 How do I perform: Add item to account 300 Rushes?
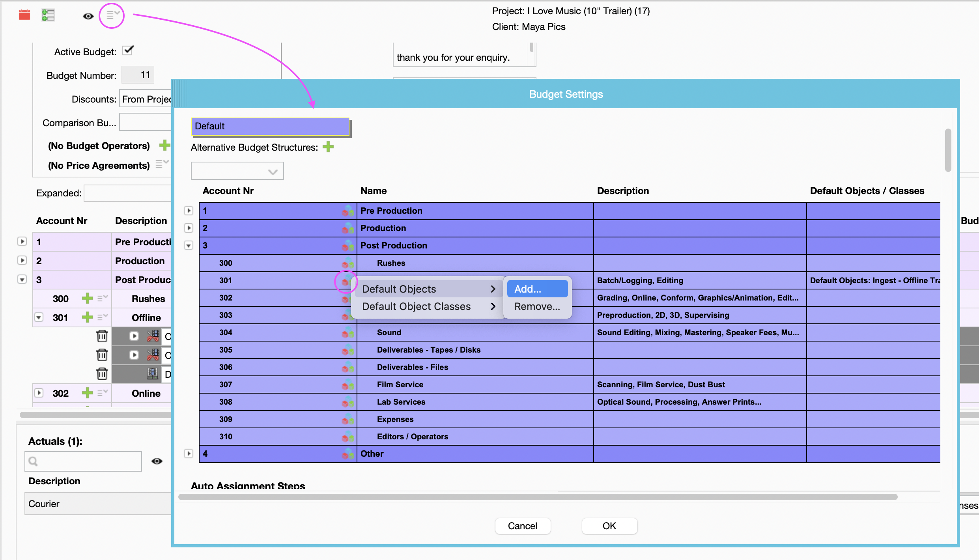click(x=87, y=298)
